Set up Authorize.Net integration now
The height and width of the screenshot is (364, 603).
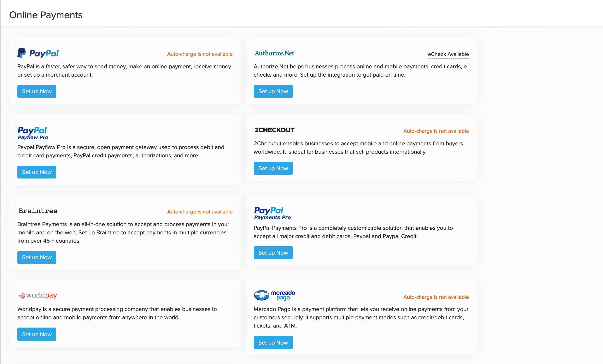273,91
